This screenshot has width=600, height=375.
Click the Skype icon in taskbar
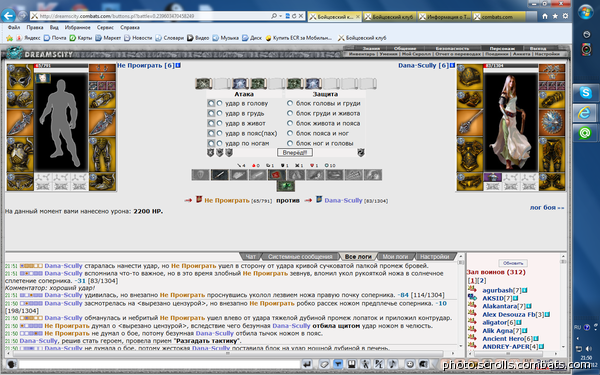pyautogui.click(x=585, y=93)
